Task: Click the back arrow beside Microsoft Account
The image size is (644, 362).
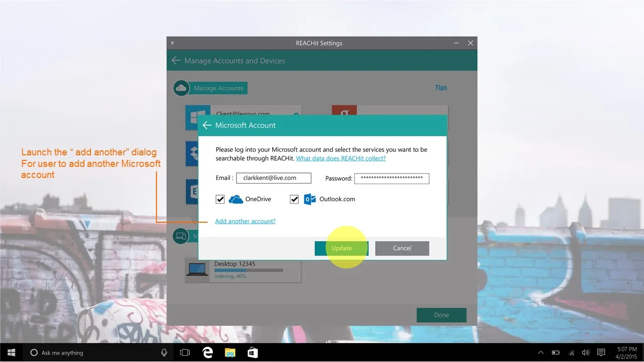Action: [x=207, y=125]
